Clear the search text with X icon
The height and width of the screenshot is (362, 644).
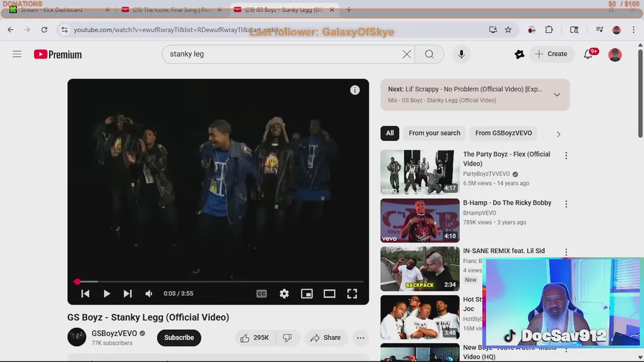coord(407,54)
